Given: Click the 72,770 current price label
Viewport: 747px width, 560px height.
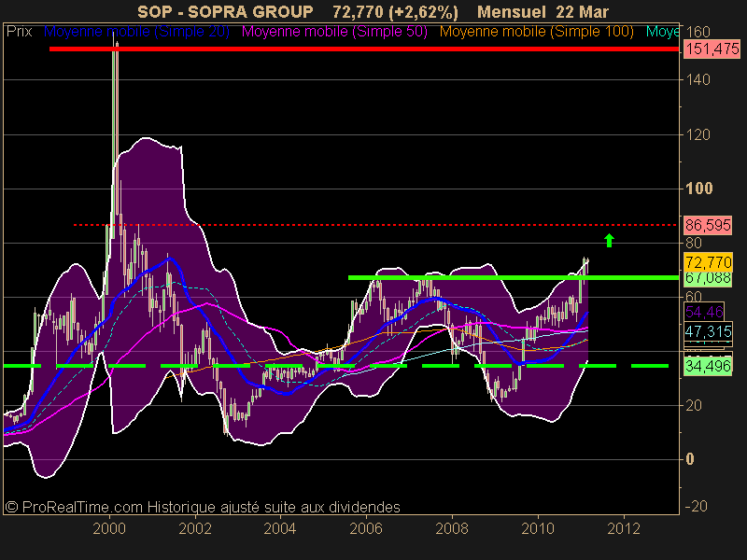Looking at the screenshot, I should pyautogui.click(x=708, y=262).
